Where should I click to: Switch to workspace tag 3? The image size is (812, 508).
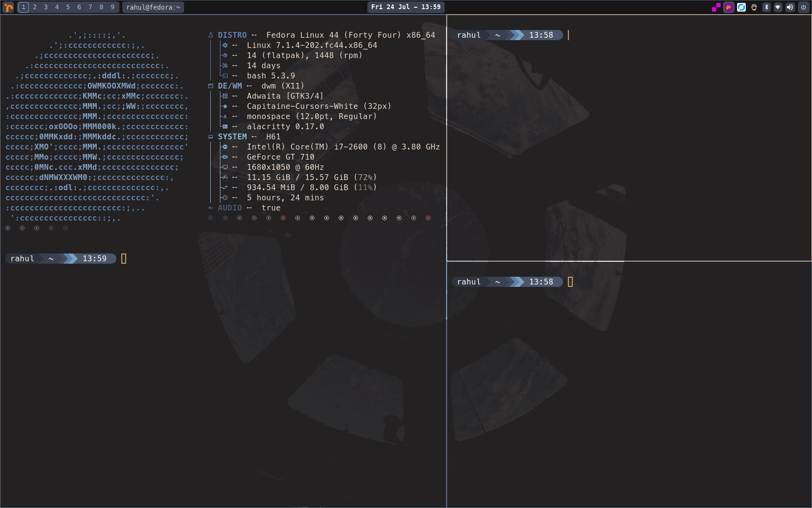coord(46,7)
